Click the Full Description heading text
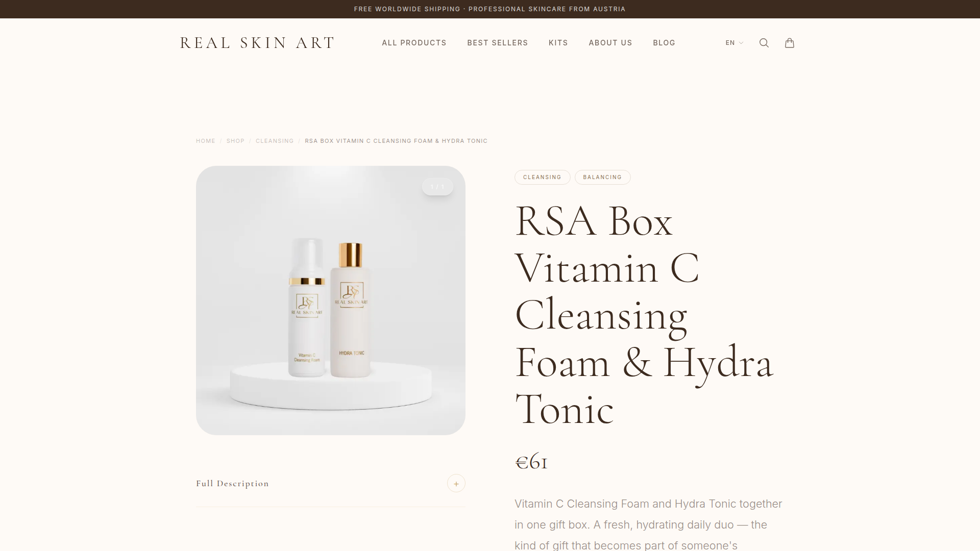 click(x=232, y=484)
